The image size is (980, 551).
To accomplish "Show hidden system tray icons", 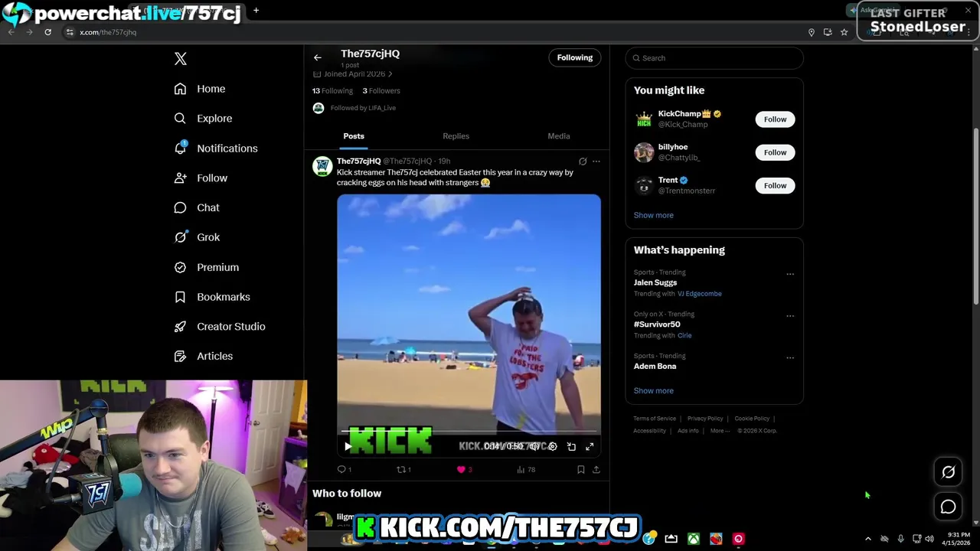I will click(x=867, y=539).
